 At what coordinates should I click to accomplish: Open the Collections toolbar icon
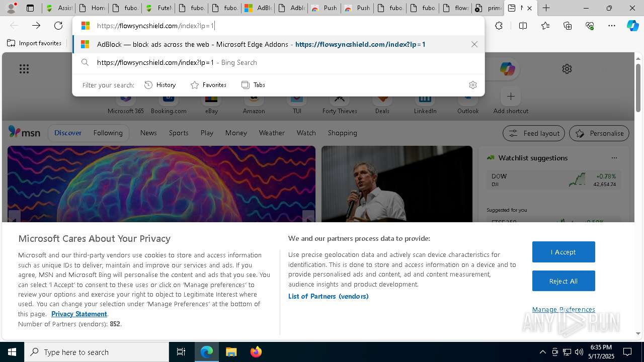(x=568, y=26)
